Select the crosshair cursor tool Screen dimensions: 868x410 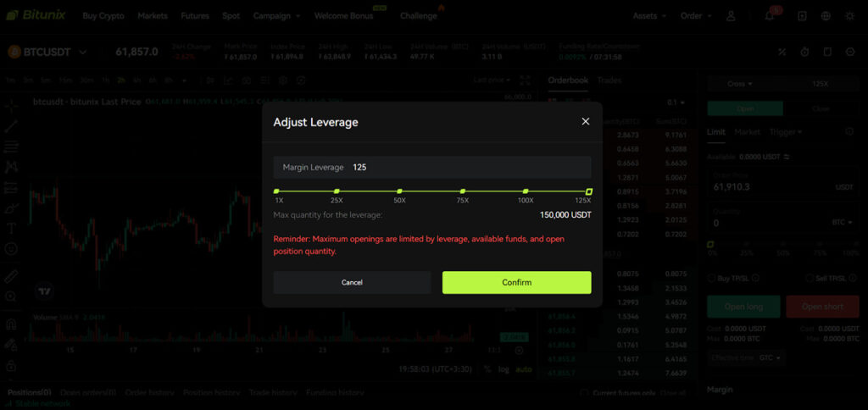coord(12,104)
